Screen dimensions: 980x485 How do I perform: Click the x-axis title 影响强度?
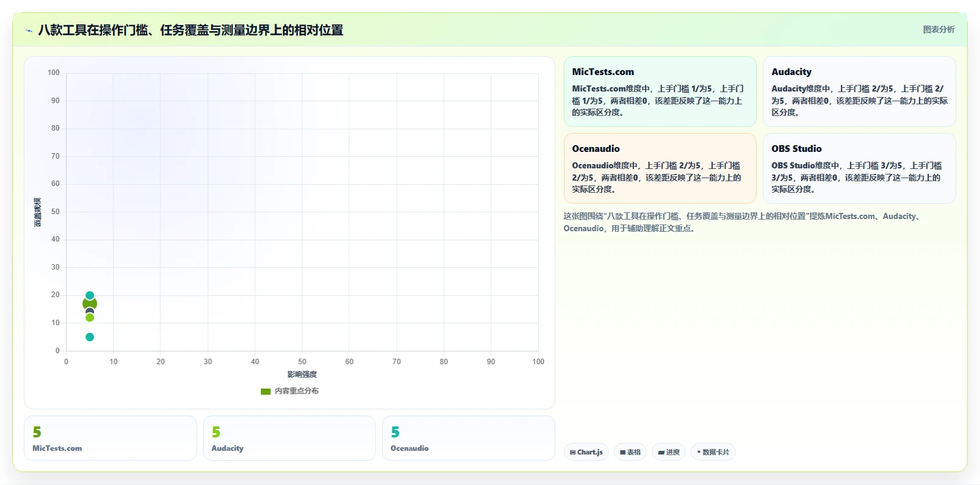[302, 375]
